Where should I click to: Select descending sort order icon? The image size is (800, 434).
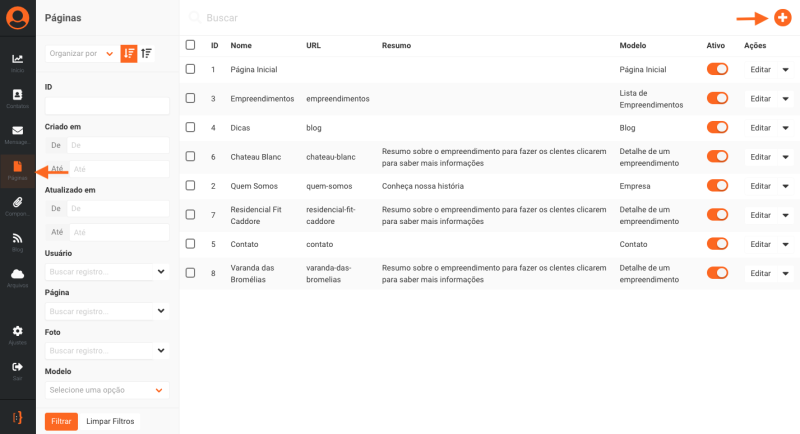coord(129,53)
